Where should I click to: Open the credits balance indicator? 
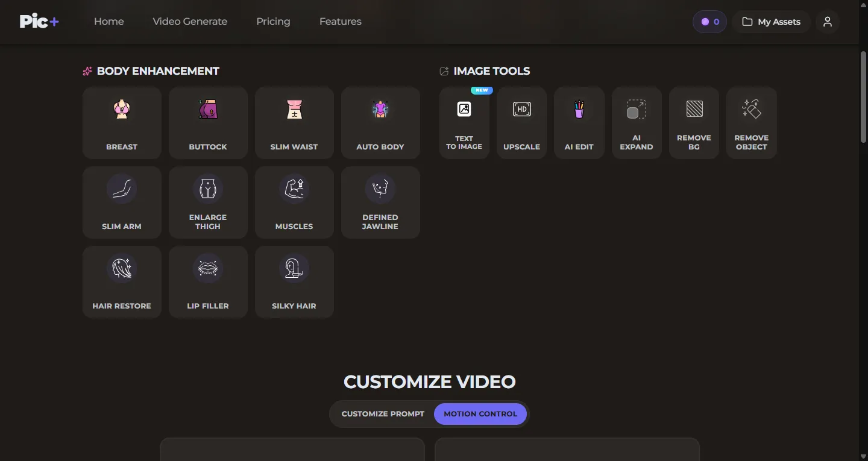click(x=709, y=22)
